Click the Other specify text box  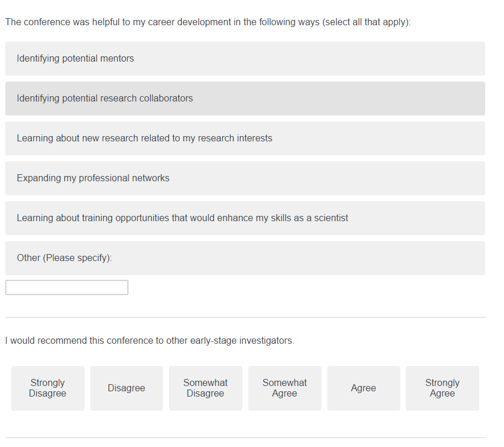(x=67, y=287)
